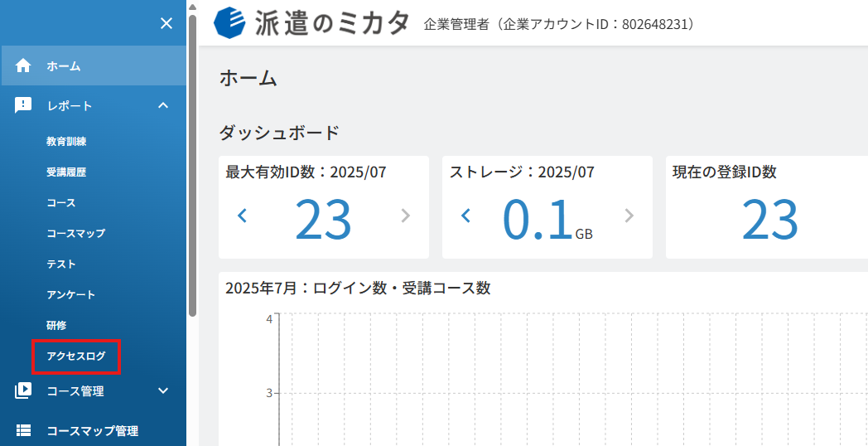Click the コースマップ管理 list icon
This screenshot has width=868, height=446.
pos(23,430)
